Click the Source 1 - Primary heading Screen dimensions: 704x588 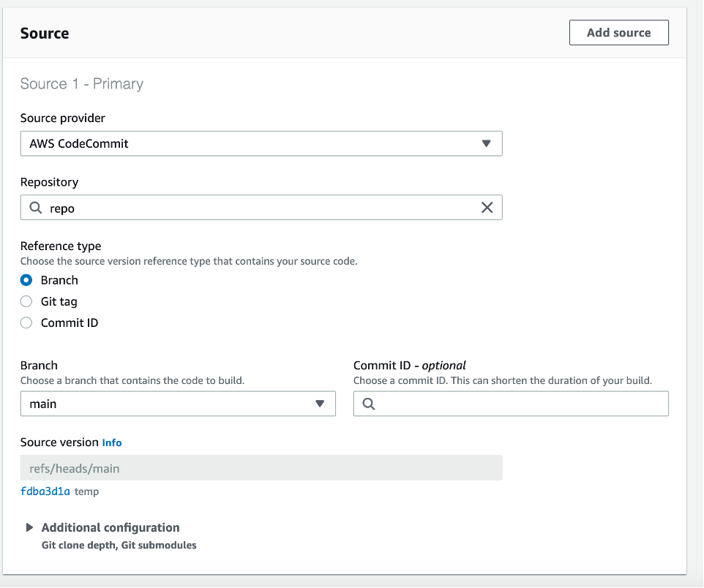82,84
